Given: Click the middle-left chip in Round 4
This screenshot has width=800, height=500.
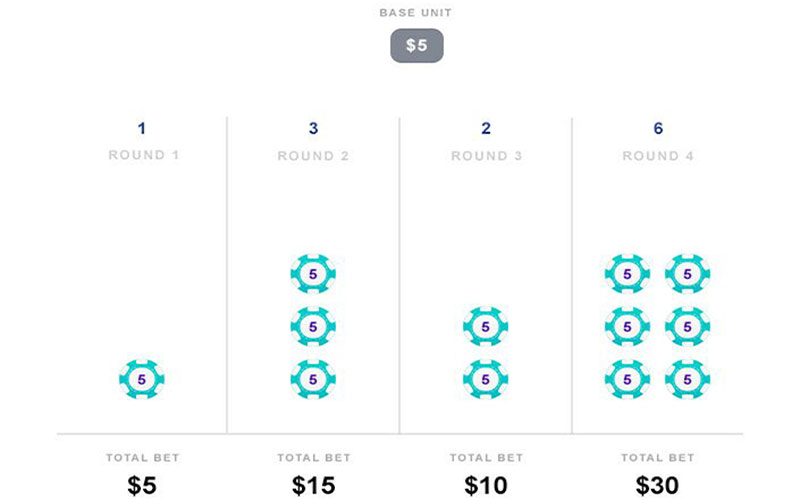Looking at the screenshot, I should [628, 326].
